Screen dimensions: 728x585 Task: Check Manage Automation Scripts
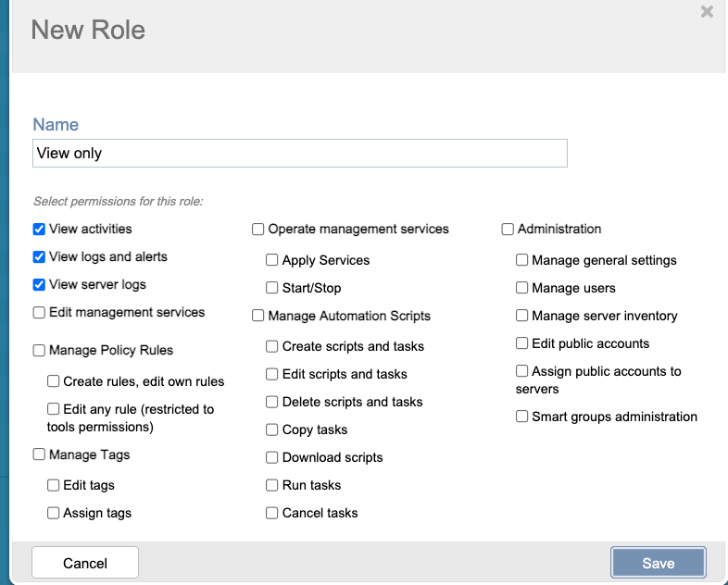(258, 316)
